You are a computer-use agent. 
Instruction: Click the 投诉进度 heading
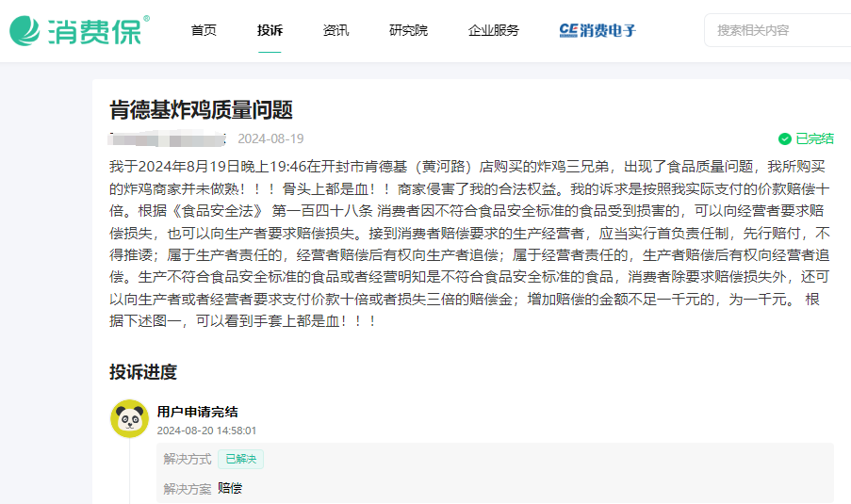[143, 372]
